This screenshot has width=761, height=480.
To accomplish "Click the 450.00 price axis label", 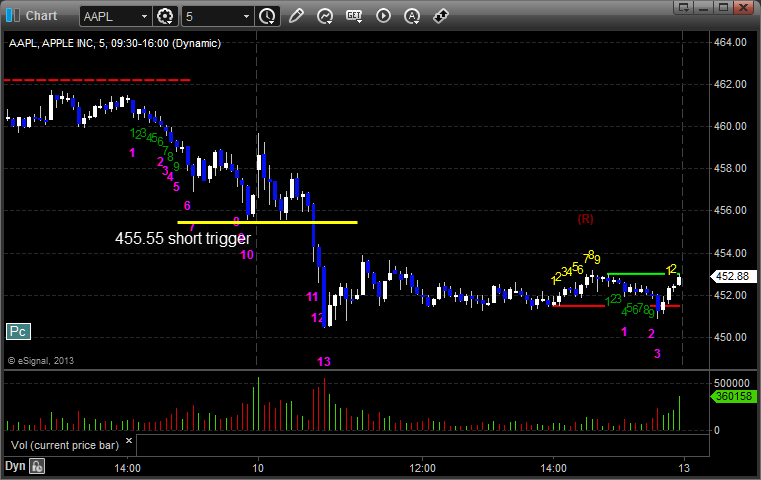I will point(730,337).
